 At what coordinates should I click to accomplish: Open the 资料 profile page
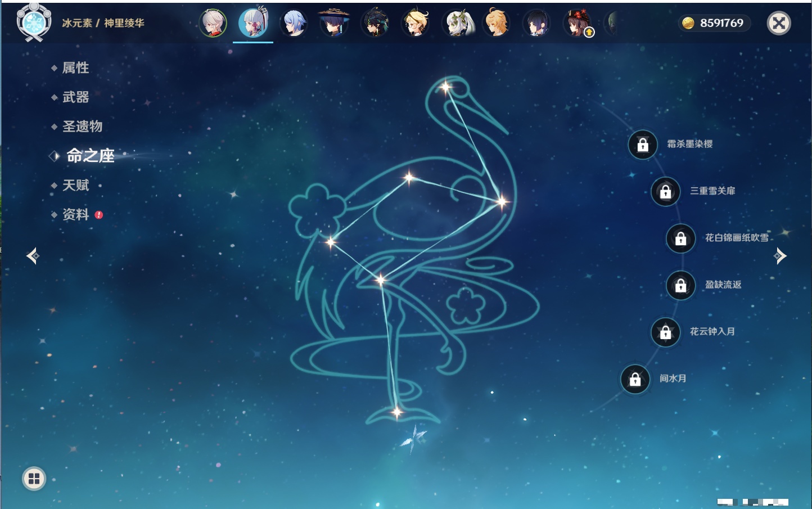[x=76, y=214]
